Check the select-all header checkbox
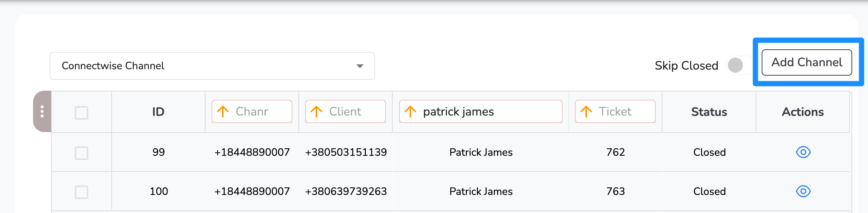This screenshot has width=868, height=213. point(82,113)
